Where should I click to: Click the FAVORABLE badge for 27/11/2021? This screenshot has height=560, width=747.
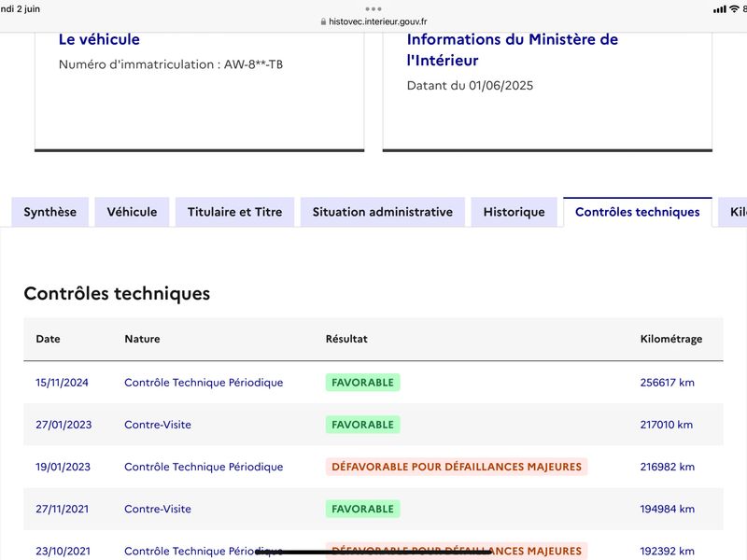pos(362,509)
